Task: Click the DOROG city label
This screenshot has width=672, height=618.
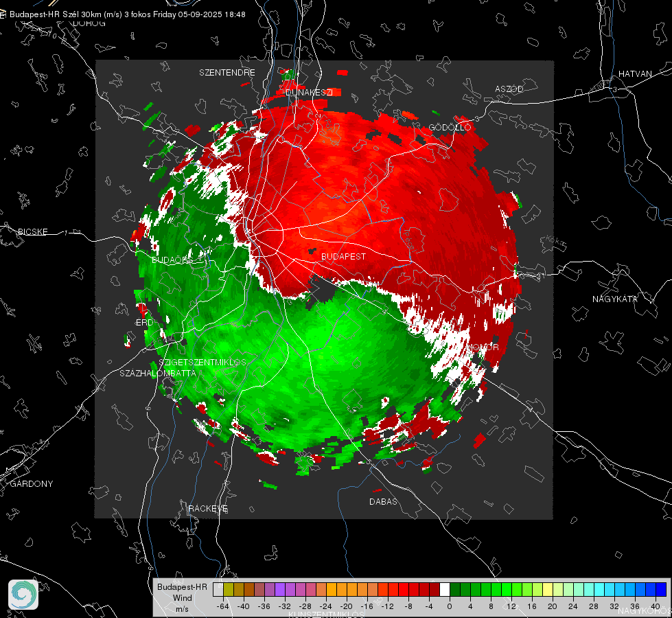Action: tap(89, 23)
